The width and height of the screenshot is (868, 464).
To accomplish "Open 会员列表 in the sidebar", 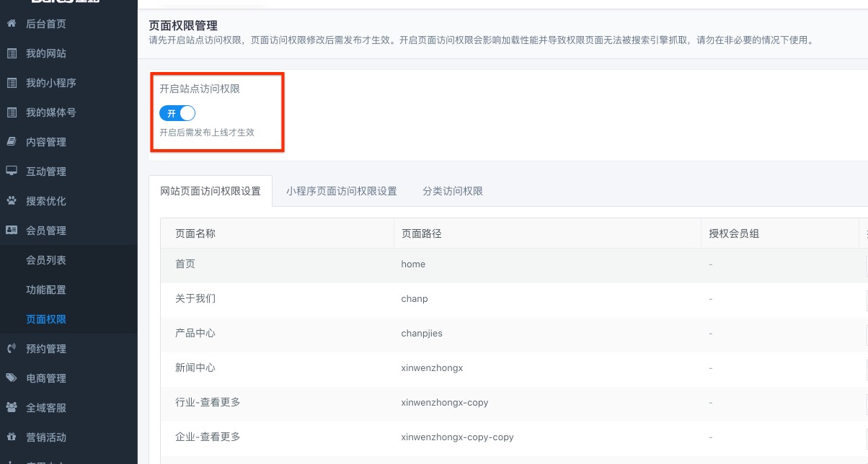I will click(46, 260).
